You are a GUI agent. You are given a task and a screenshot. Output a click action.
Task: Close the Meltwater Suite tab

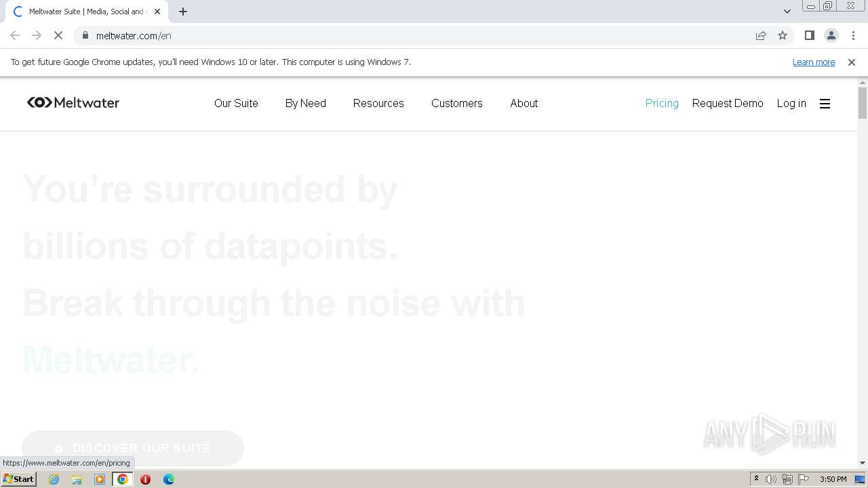point(157,12)
